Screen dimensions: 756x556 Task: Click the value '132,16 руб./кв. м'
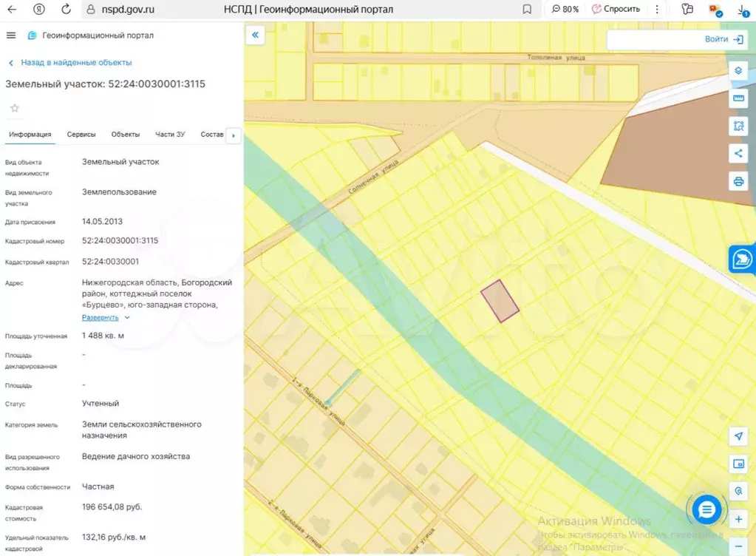114,538
